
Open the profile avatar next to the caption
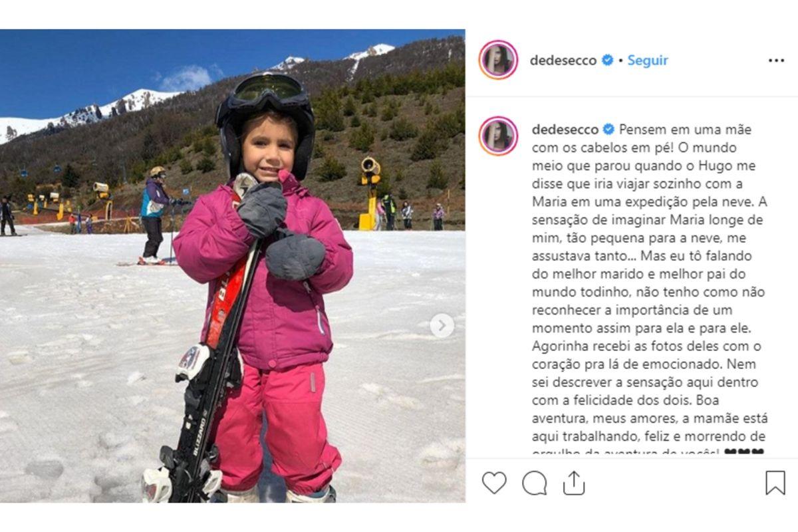click(x=498, y=136)
